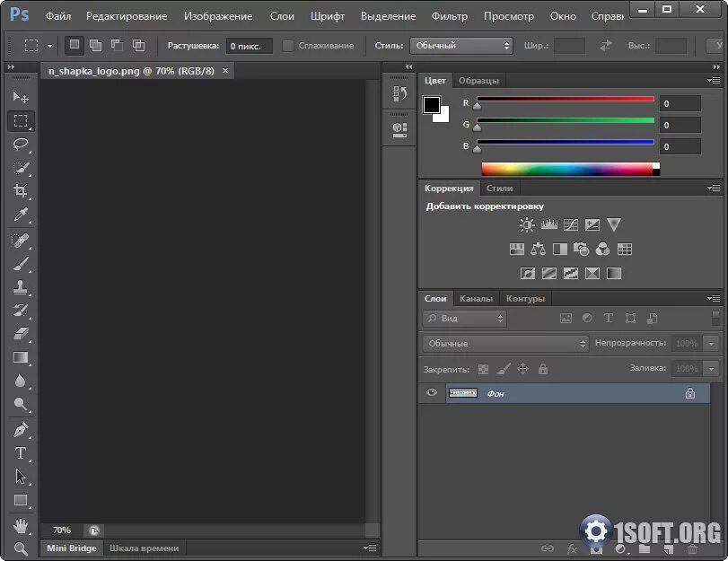The height and width of the screenshot is (561, 728).
Task: Select the Healing Brush tool
Action: coord(21,241)
